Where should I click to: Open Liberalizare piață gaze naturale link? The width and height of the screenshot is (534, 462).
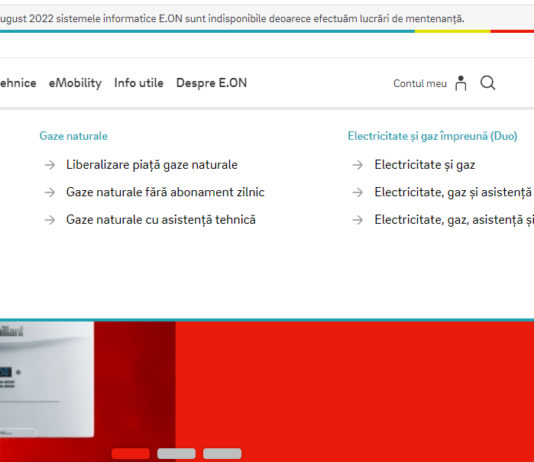point(152,165)
